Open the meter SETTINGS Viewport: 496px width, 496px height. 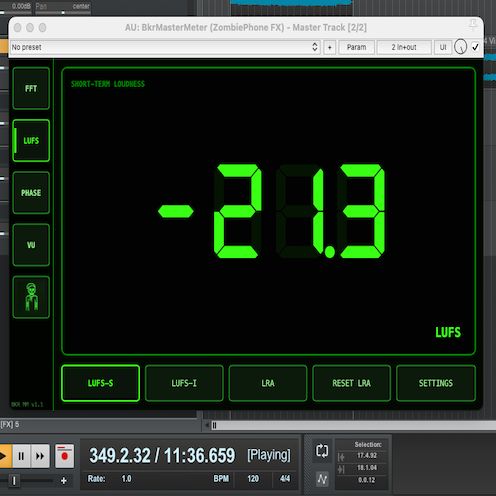click(436, 383)
